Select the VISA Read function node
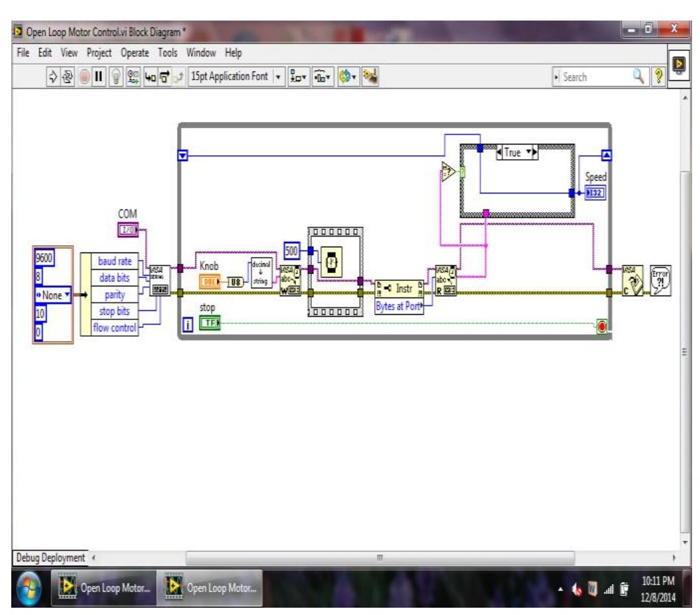700x615 pixels. pyautogui.click(x=446, y=281)
